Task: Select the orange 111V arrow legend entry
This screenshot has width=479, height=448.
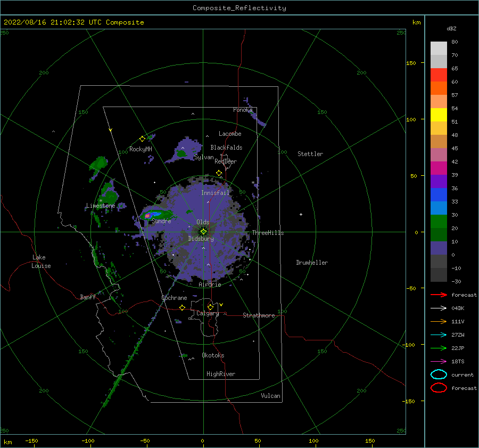Action: [439, 321]
